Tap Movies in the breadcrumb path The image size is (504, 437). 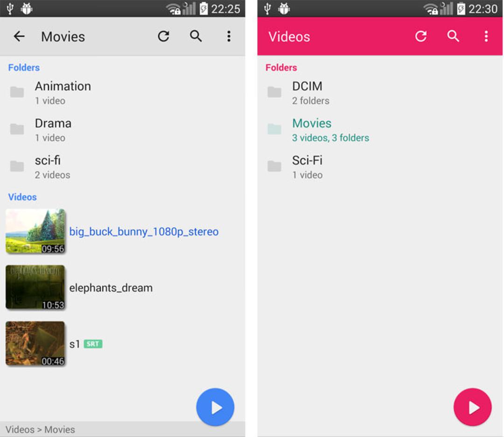coord(60,430)
